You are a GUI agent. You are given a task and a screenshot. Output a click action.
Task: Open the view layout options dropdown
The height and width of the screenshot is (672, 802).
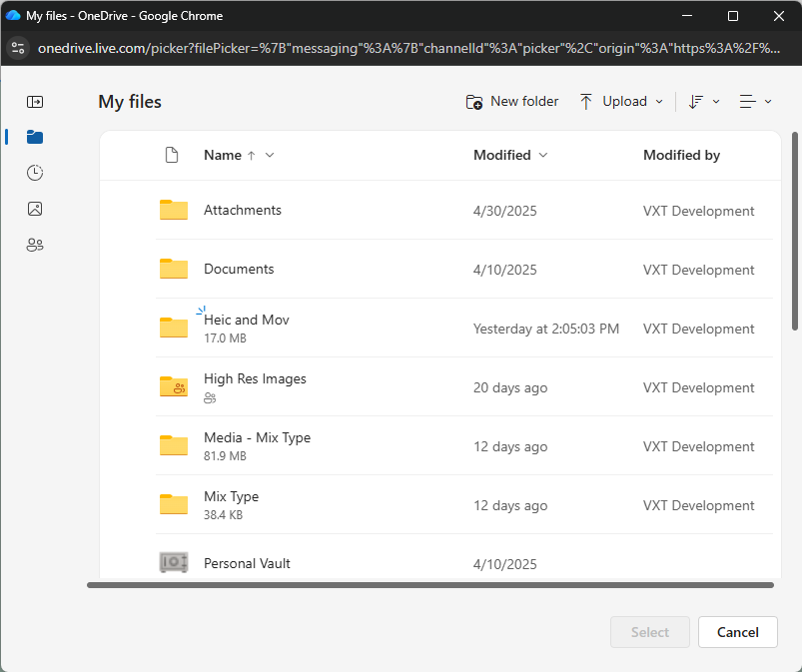click(755, 102)
